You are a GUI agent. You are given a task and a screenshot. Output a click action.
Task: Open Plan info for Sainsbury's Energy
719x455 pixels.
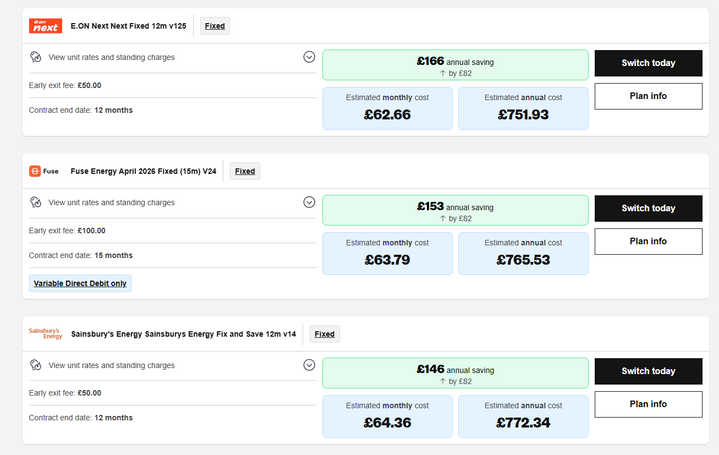click(x=648, y=404)
